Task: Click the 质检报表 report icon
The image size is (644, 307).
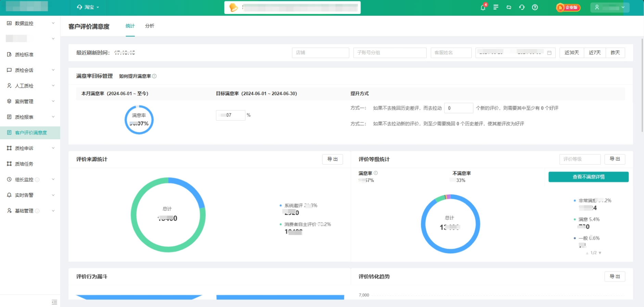Action: 9,117
